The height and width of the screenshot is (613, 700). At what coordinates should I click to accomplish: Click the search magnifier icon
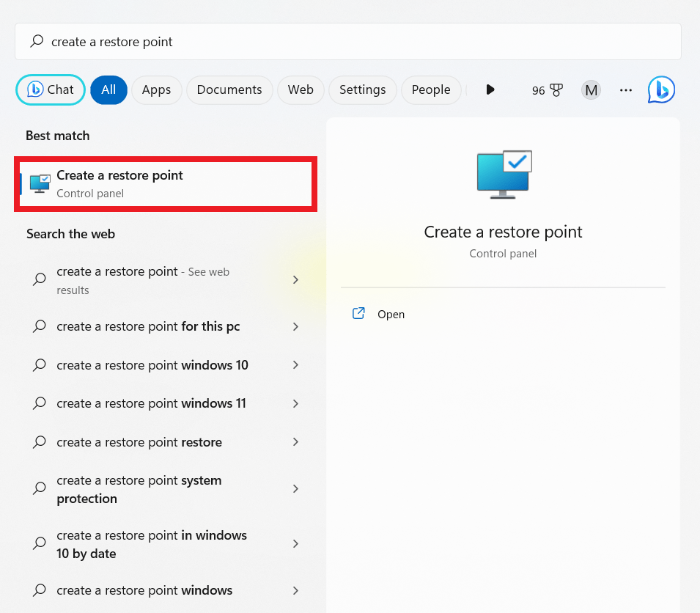click(x=37, y=41)
